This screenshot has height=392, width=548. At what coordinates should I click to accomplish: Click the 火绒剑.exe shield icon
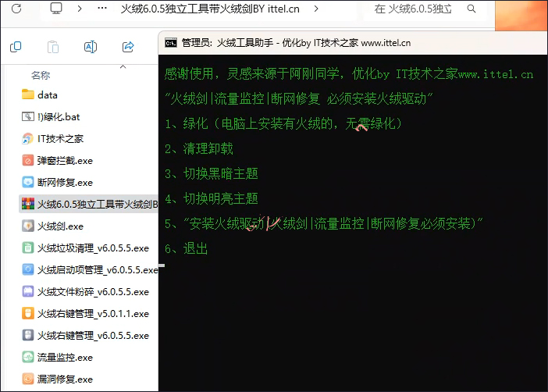(x=28, y=226)
